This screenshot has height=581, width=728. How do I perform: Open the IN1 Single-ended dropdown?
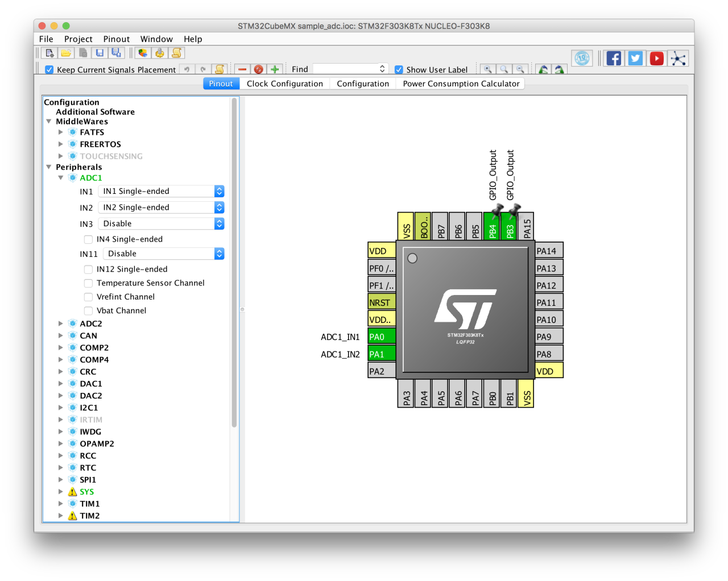click(162, 191)
